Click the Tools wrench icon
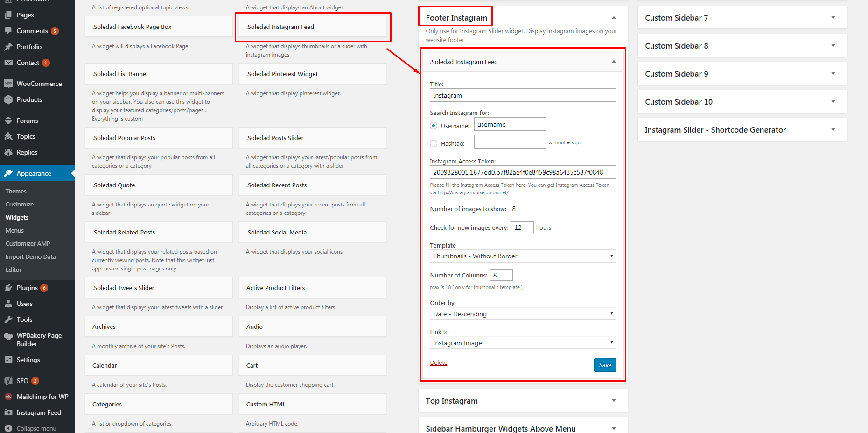This screenshot has width=868, height=433. click(8, 319)
